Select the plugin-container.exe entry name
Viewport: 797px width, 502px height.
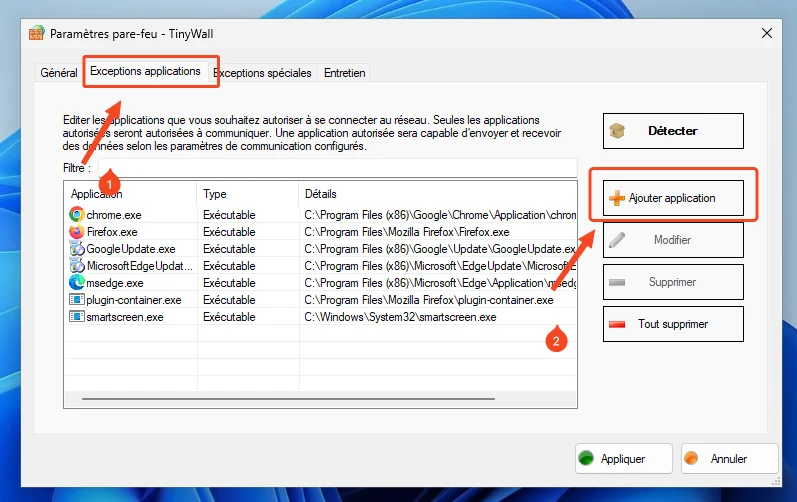coord(134,300)
